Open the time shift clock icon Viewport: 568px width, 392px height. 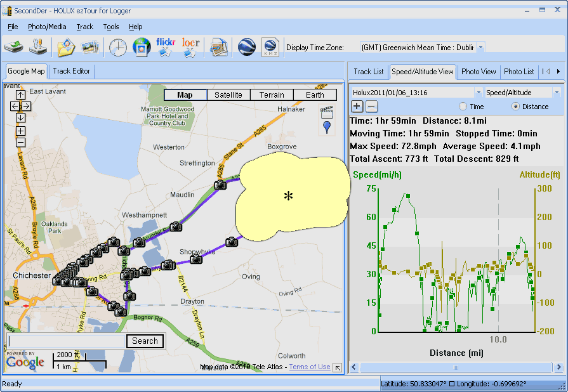coord(118,48)
